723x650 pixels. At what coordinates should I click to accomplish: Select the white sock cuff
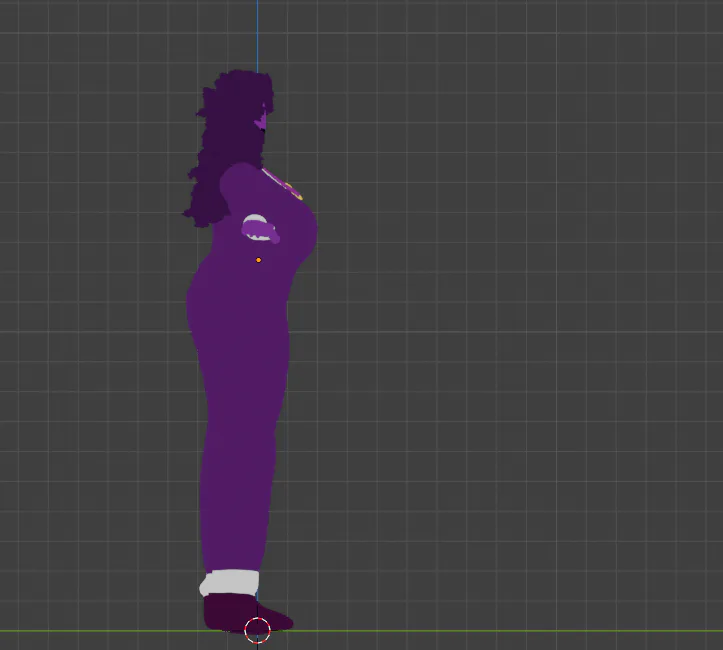(x=229, y=583)
